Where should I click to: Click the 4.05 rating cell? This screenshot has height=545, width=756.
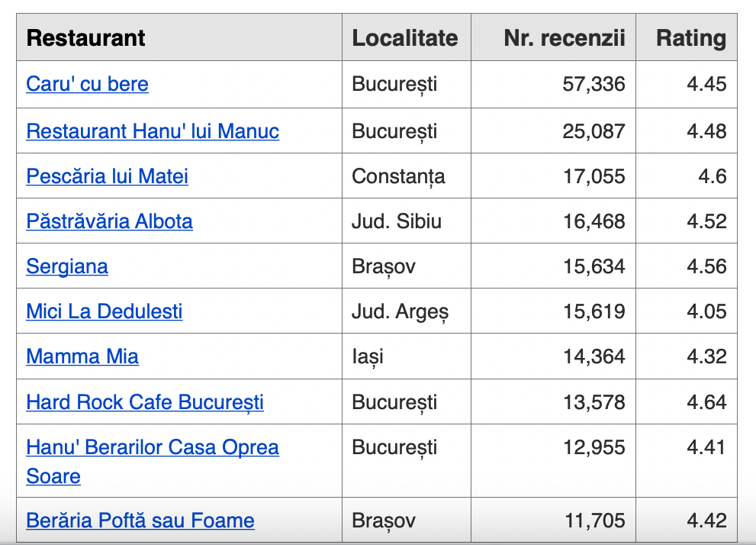point(706,311)
